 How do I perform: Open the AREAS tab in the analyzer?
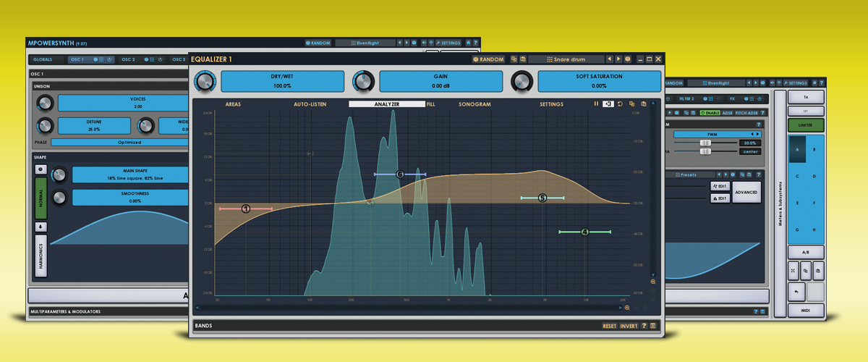(233, 104)
